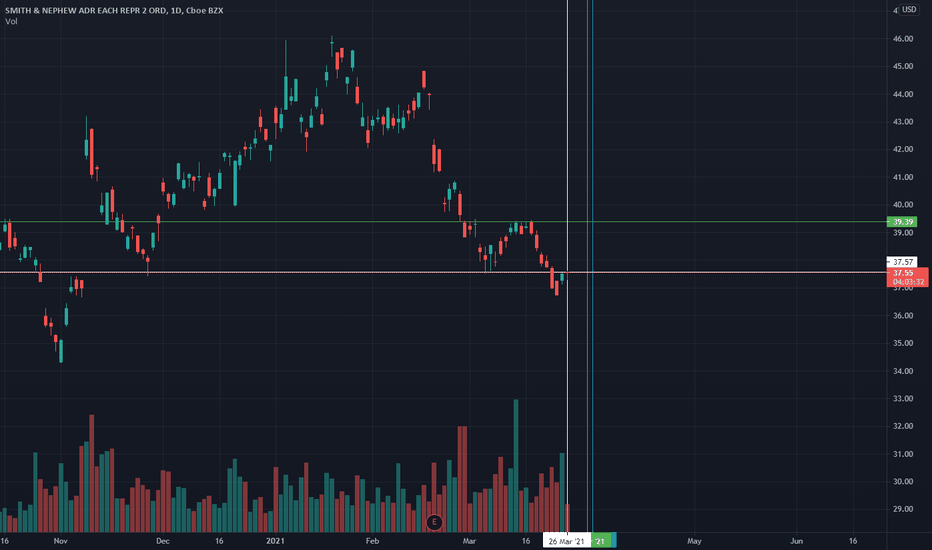Screen dimensions: 932x550
Task: Click the 41.00 price axis label
Action: 903,177
